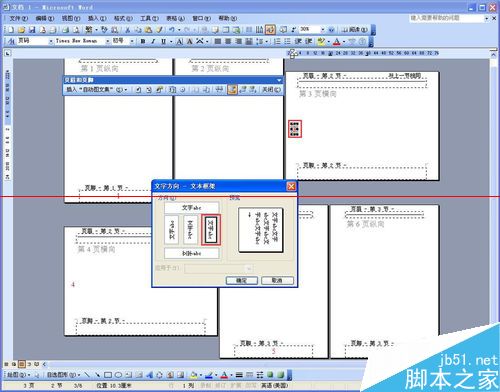The width and height of the screenshot is (500, 392).
Task: Select the top horizontal 文字abc orientation option
Action: 192,207
